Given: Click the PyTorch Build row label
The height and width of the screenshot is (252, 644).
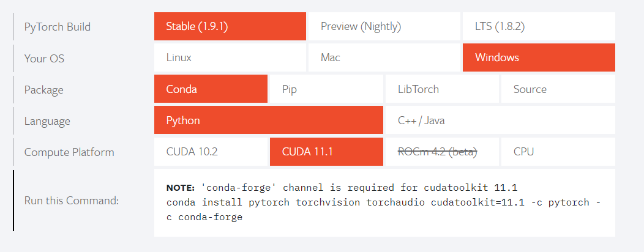Looking at the screenshot, I should click(x=58, y=27).
